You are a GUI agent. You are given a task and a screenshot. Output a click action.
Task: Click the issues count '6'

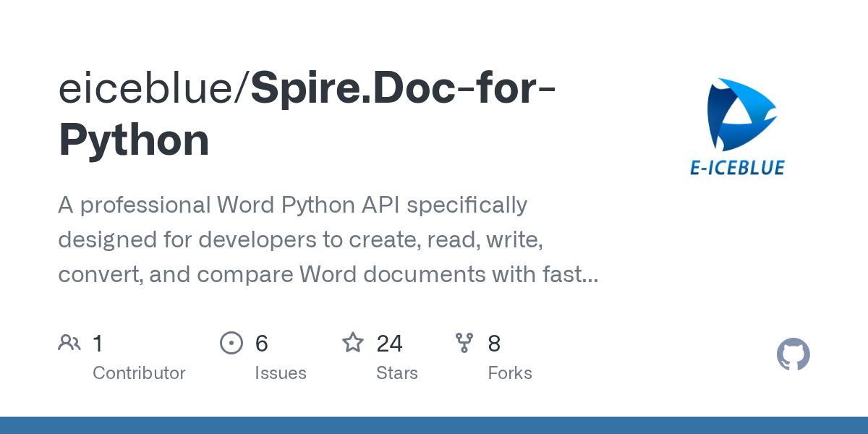(262, 343)
